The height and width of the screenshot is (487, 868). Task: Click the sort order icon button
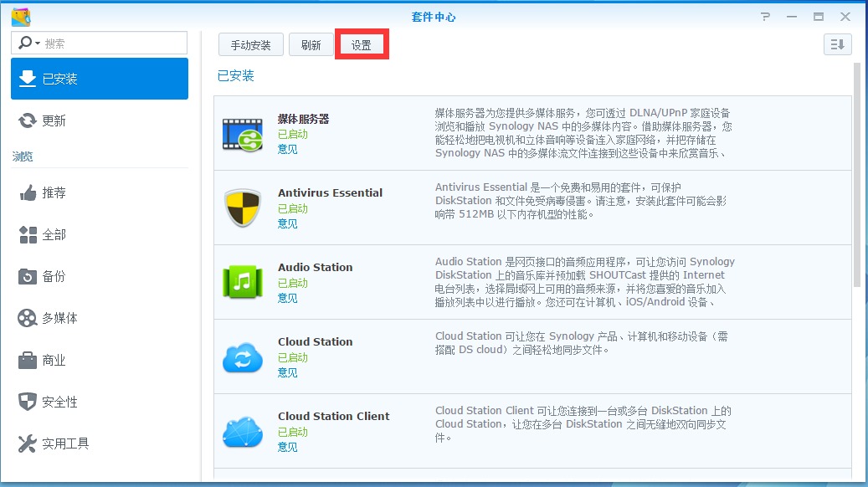coord(838,44)
